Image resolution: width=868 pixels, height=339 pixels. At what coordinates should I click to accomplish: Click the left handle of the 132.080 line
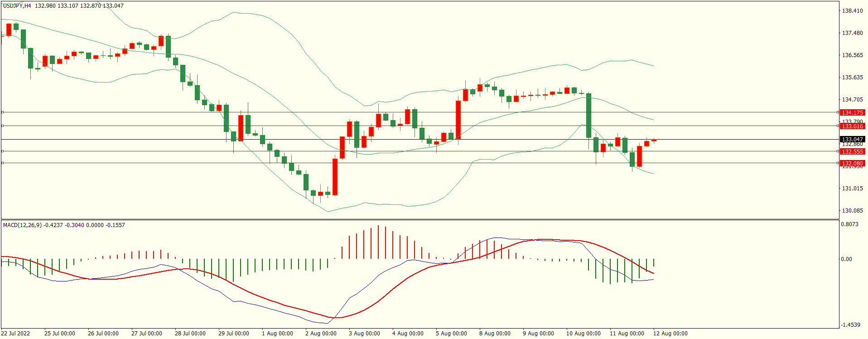tap(2, 163)
